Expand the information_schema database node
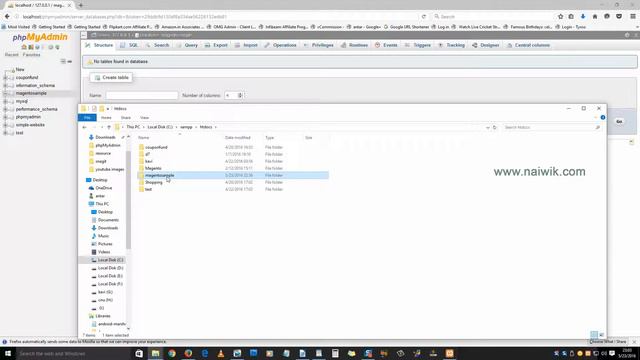Image resolution: width=640 pixels, height=360 pixels. pyautogui.click(x=5, y=86)
